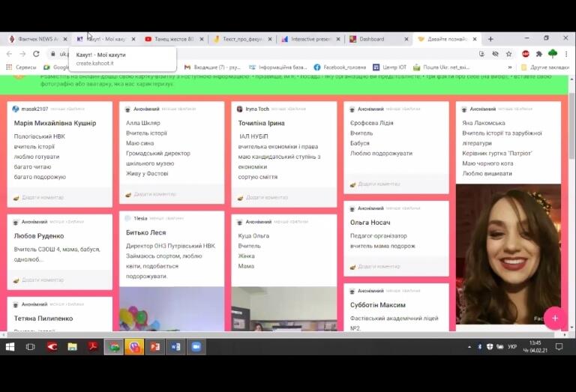Click the Iryna Toch author avatar
The height and width of the screenshot is (392, 576).
(239, 109)
